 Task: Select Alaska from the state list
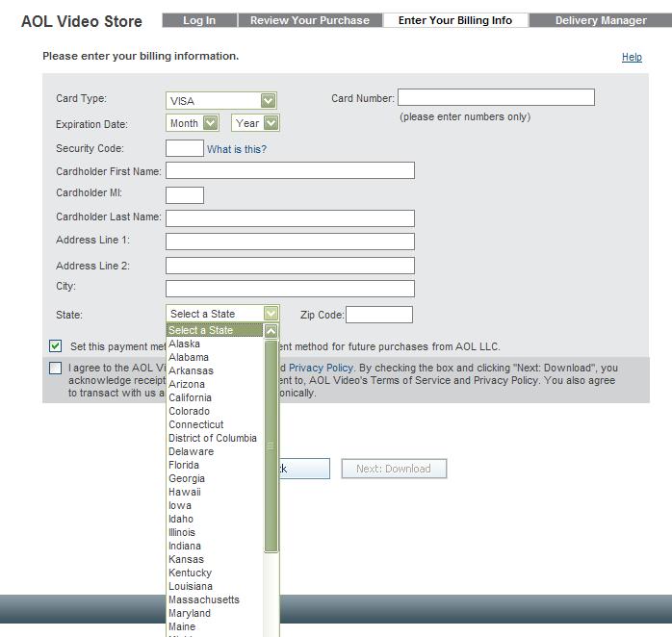click(x=215, y=344)
